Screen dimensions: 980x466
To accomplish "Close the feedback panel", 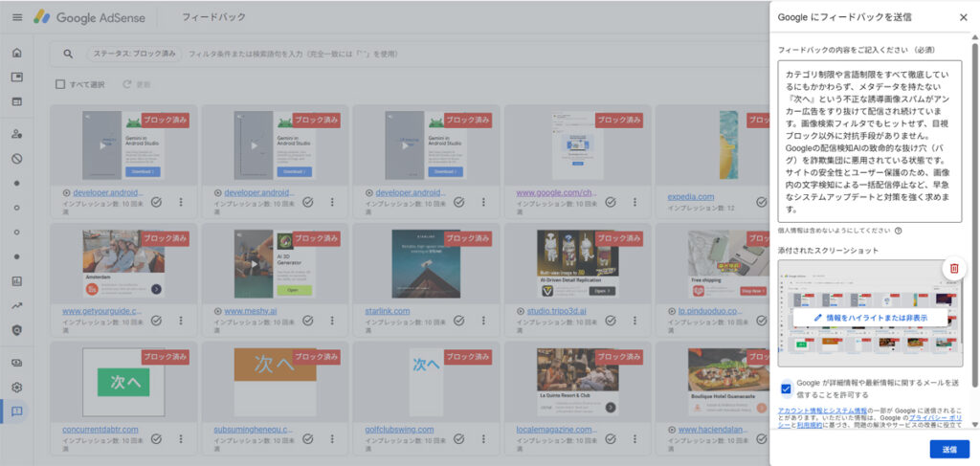I will pos(963,17).
